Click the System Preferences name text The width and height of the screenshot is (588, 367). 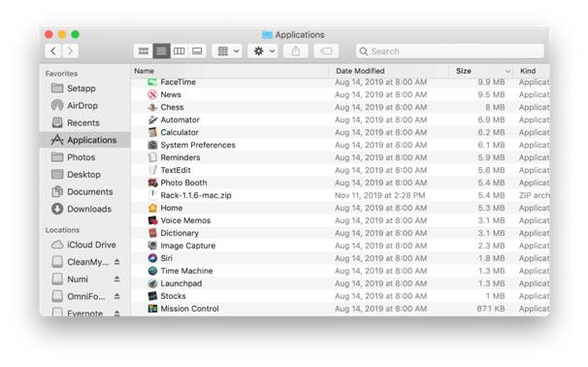pyautogui.click(x=198, y=146)
